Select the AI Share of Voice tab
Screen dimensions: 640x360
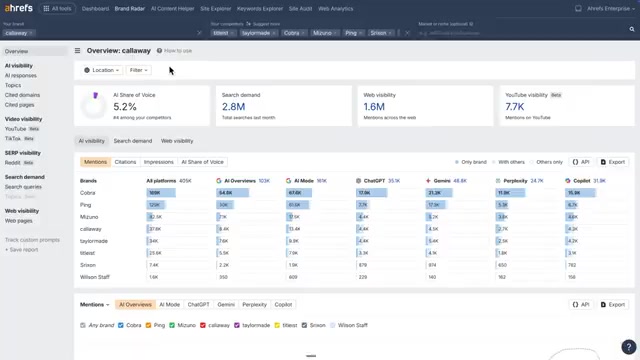click(202, 162)
